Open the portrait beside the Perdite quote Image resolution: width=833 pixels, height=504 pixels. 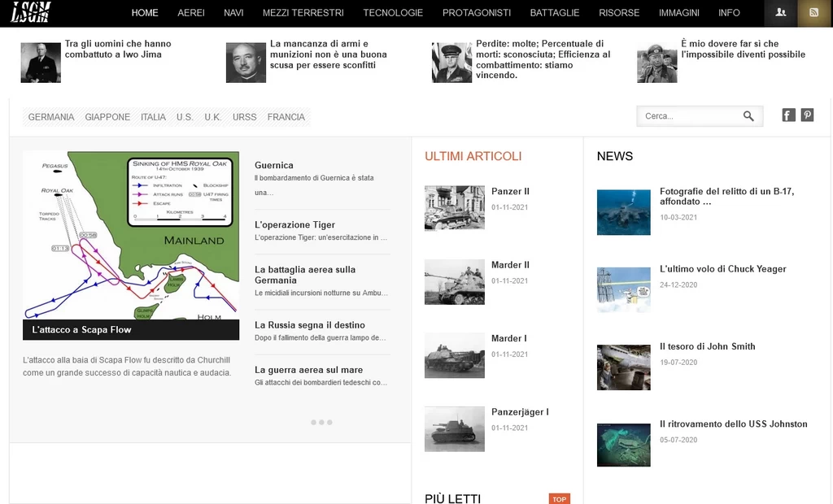click(451, 63)
